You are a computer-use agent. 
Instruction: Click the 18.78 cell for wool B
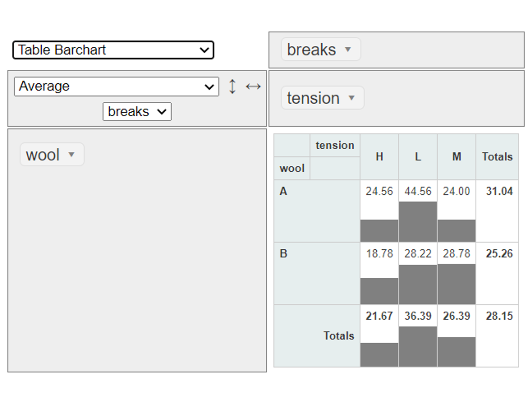tap(379, 254)
